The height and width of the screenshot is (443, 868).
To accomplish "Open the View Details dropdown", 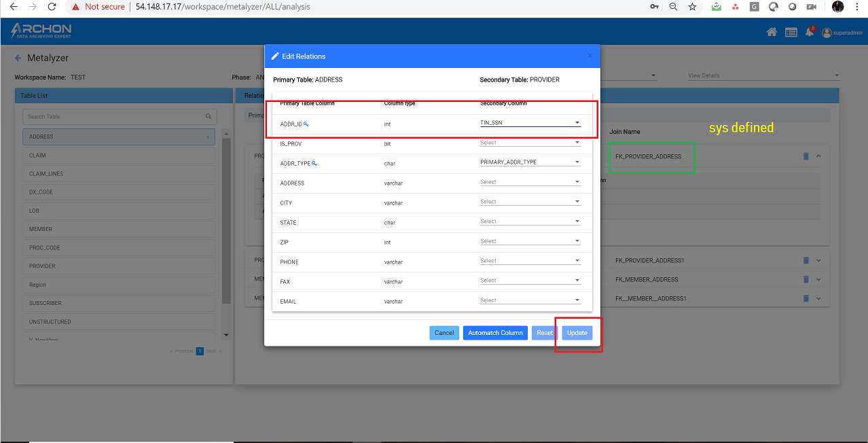I will tap(763, 75).
